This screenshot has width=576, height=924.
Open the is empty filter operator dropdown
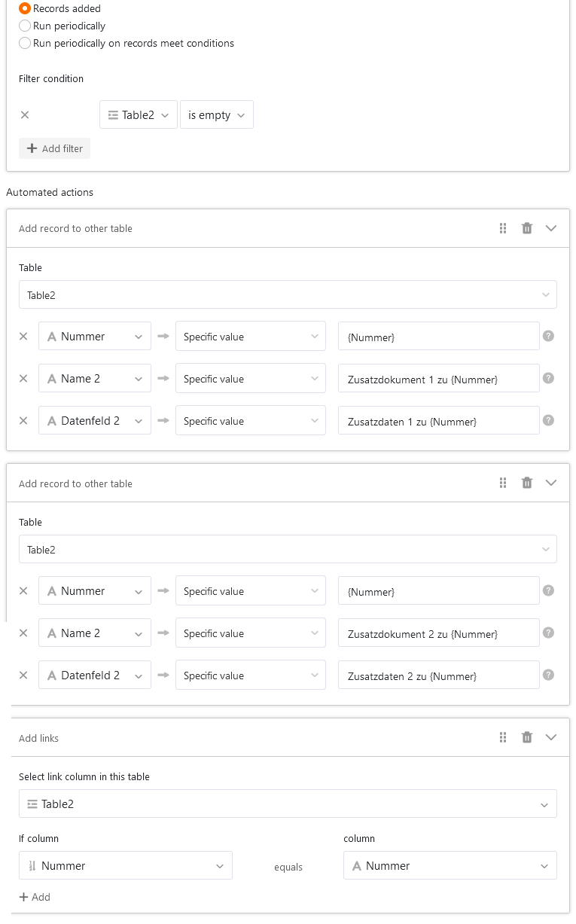point(217,115)
